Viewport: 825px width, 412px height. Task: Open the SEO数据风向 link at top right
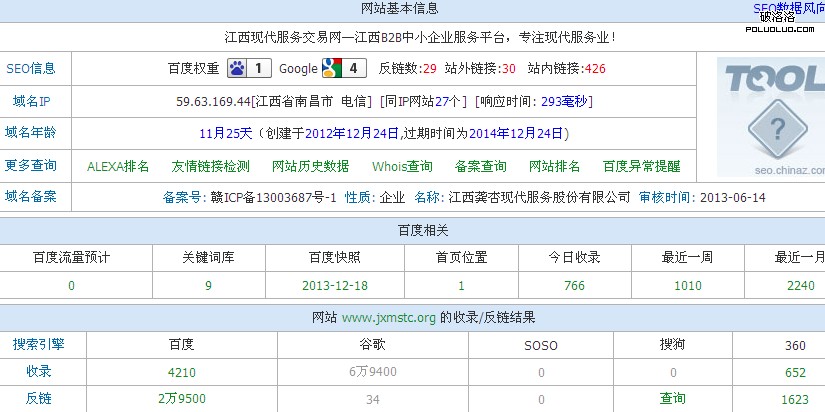coord(788,8)
